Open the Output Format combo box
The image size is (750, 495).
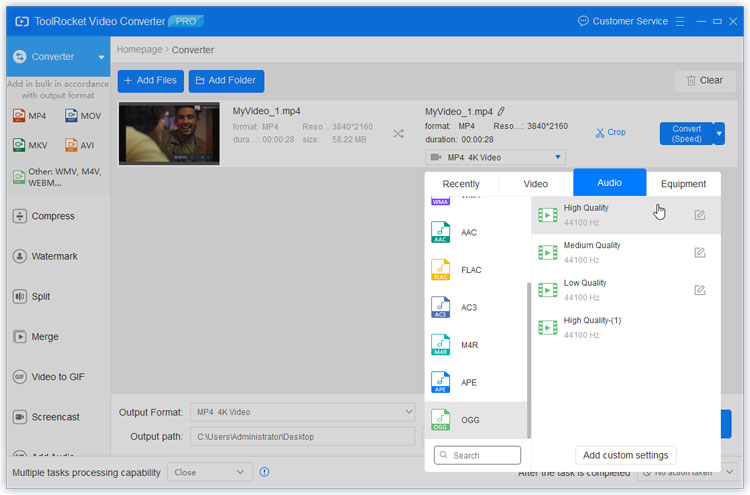point(302,412)
